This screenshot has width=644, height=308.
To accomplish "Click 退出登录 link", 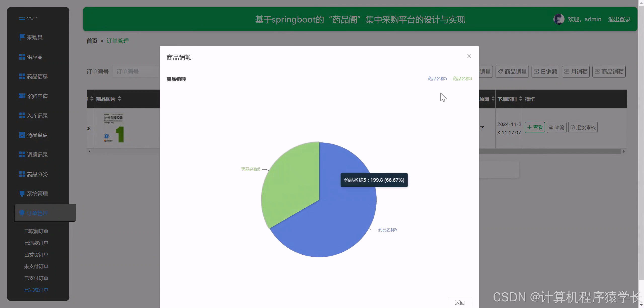I will 619,19.
